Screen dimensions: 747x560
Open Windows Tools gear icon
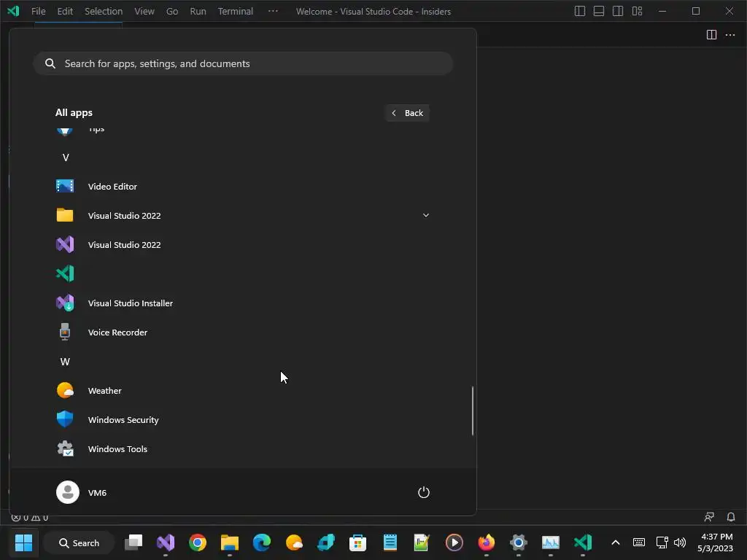click(65, 448)
